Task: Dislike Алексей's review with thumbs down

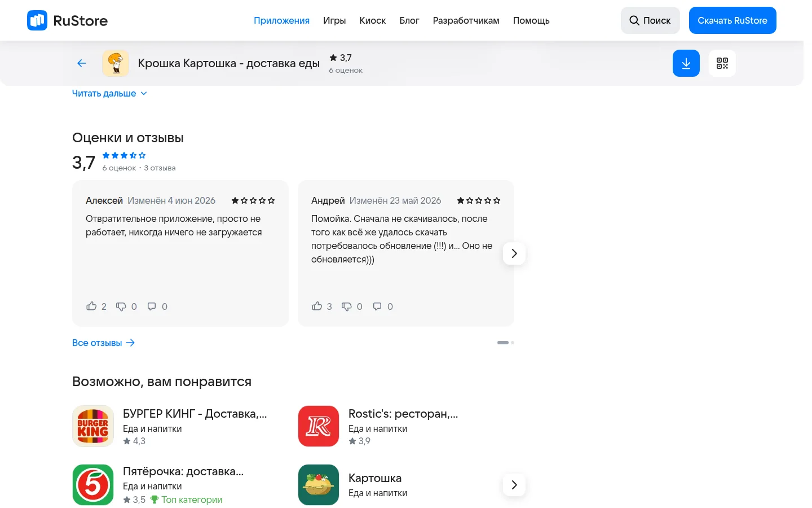Action: pyautogui.click(x=121, y=306)
